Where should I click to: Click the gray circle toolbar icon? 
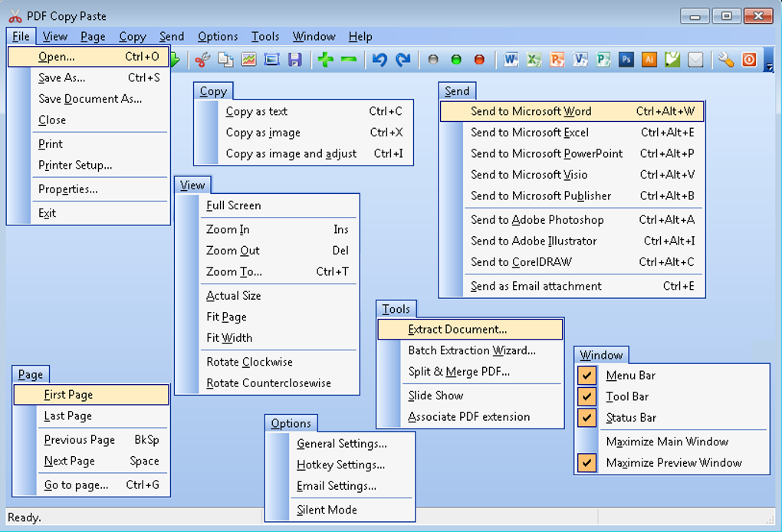point(433,60)
